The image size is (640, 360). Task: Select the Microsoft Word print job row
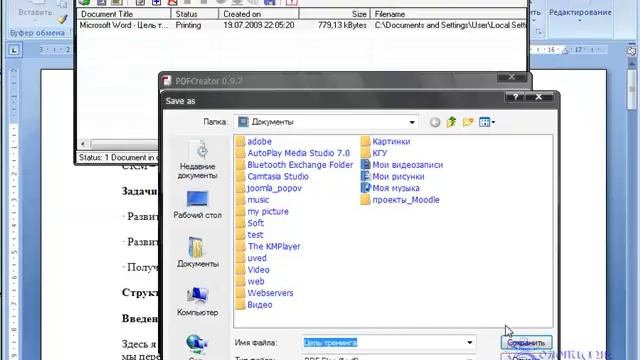pyautogui.click(x=302, y=25)
